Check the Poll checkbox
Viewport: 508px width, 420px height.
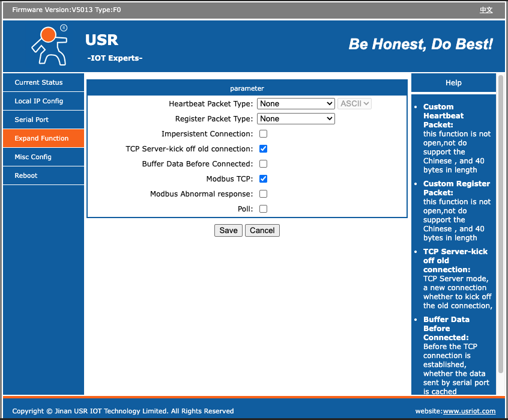click(x=264, y=208)
